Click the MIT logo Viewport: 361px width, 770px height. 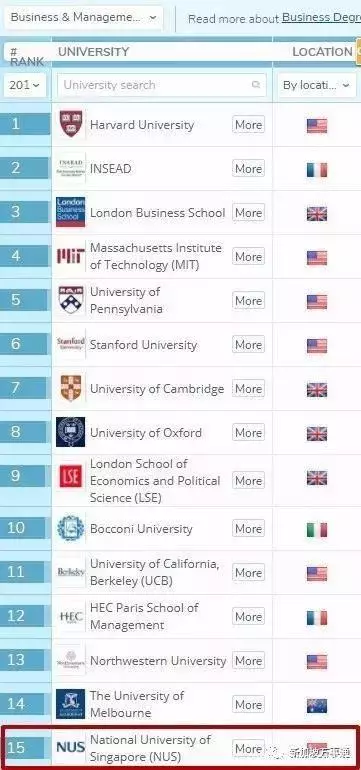click(70, 256)
